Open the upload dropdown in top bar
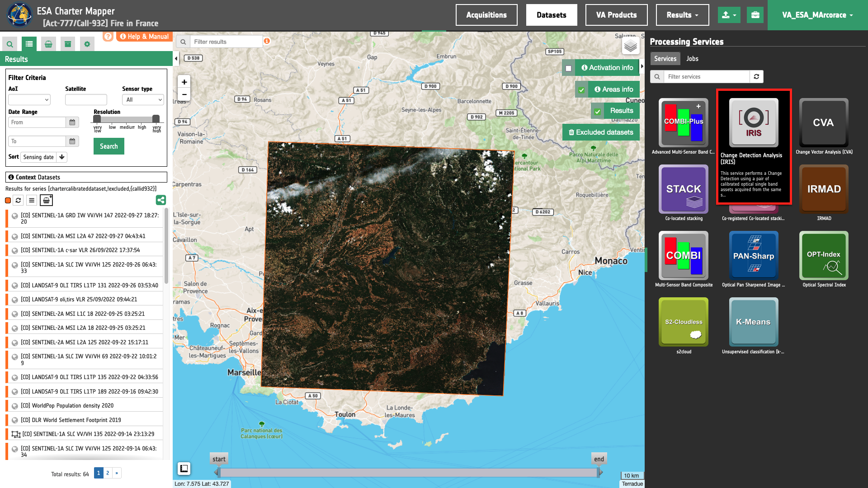Viewport: 868px width, 488px height. click(729, 15)
